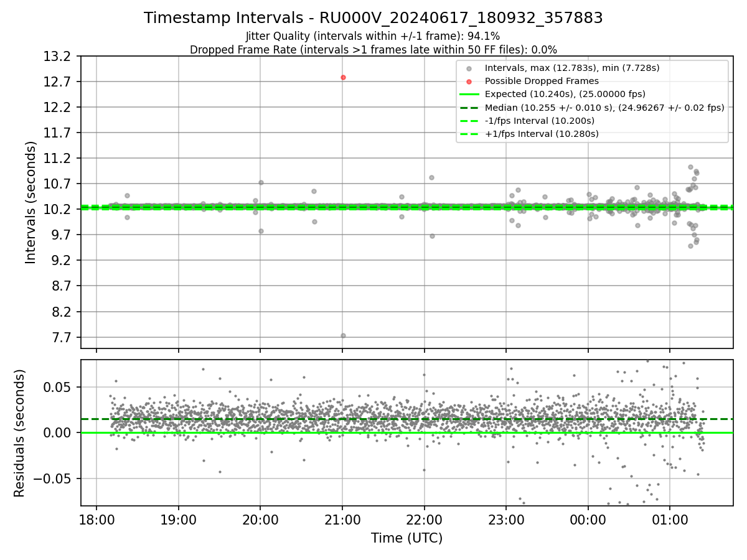The height and width of the screenshot is (560, 747).
Task: Click legend entry '-1/fps Interval (10.200s)'
Action: pos(540,121)
